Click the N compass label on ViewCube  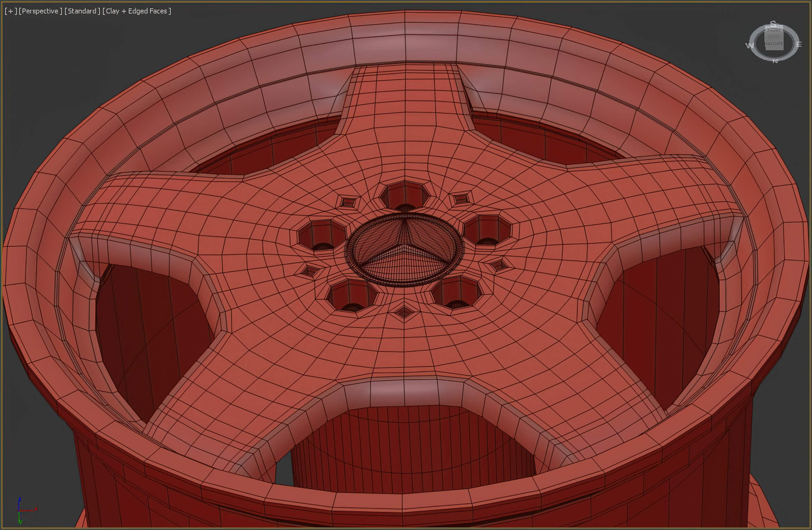(x=775, y=61)
